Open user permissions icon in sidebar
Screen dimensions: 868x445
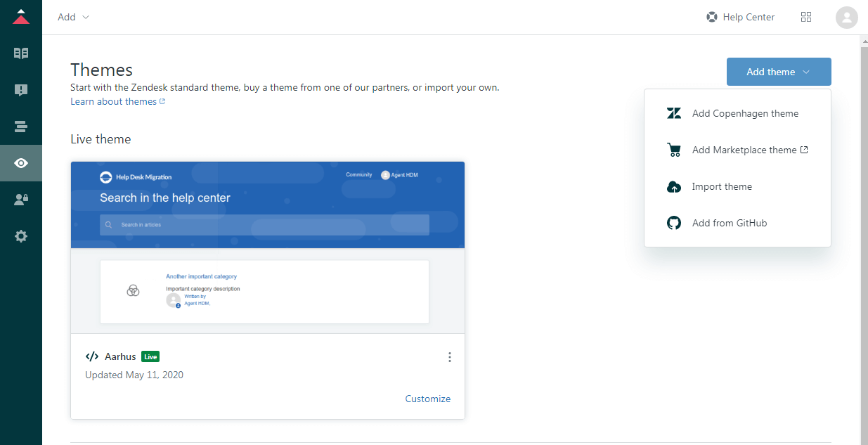pos(20,199)
